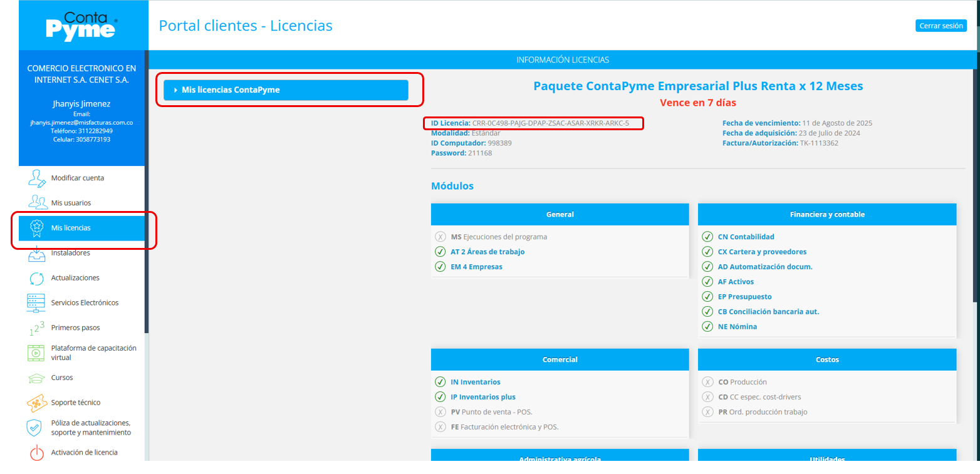Click the Modificar cuenta pencil-user icon
The width and height of the screenshot is (980, 474).
[37, 178]
